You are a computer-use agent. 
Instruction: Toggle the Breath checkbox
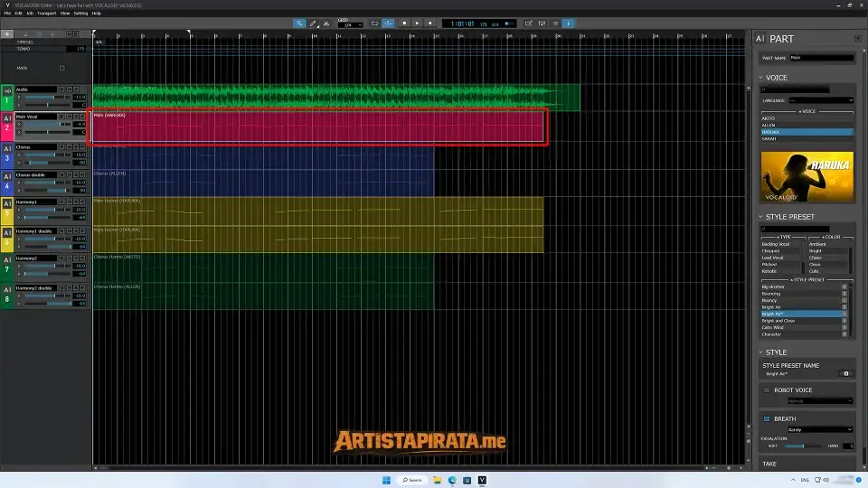[767, 418]
